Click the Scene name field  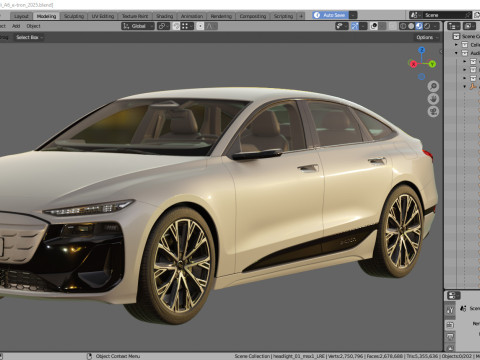(443, 15)
